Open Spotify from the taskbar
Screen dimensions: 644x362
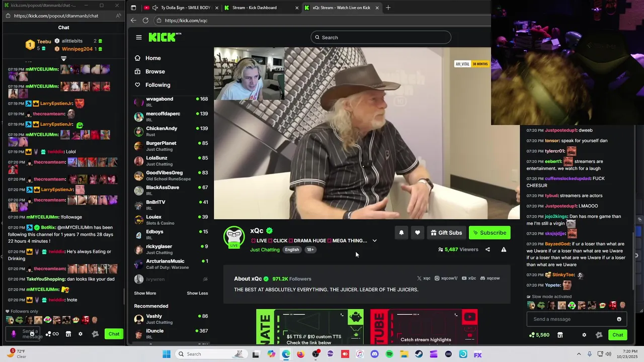[389, 354]
